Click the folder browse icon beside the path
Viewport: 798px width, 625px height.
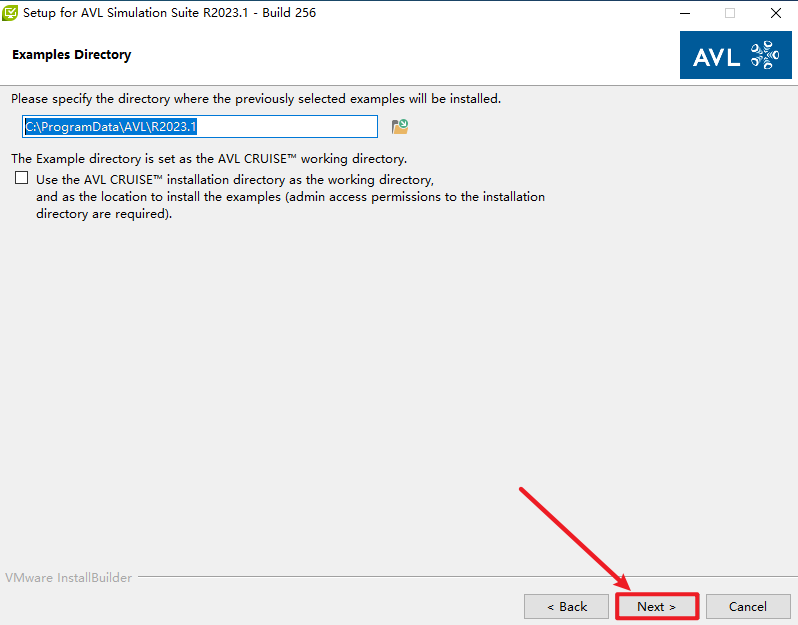pyautogui.click(x=400, y=126)
